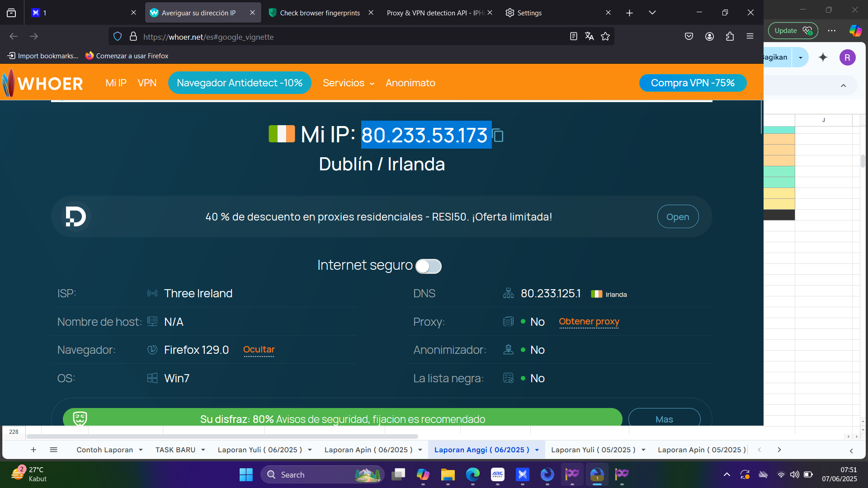Open File Explorer from the taskbar
The width and height of the screenshot is (868, 488).
click(448, 474)
